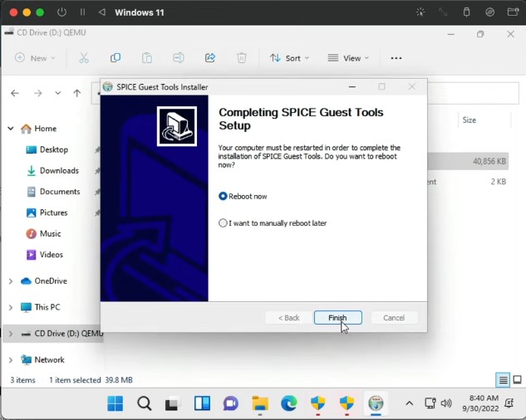The width and height of the screenshot is (526, 420).
Task: Minimize the SPICE Guest Tools Installer window
Action: [352, 87]
